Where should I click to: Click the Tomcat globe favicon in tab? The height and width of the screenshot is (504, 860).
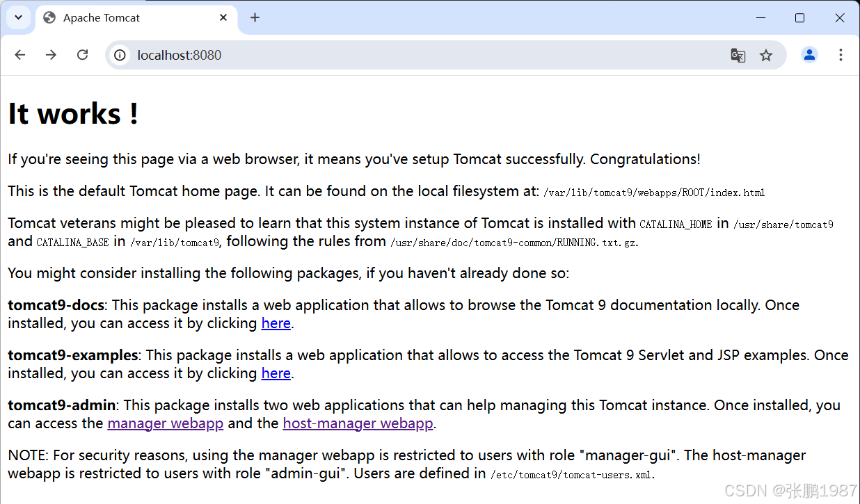pos(49,18)
